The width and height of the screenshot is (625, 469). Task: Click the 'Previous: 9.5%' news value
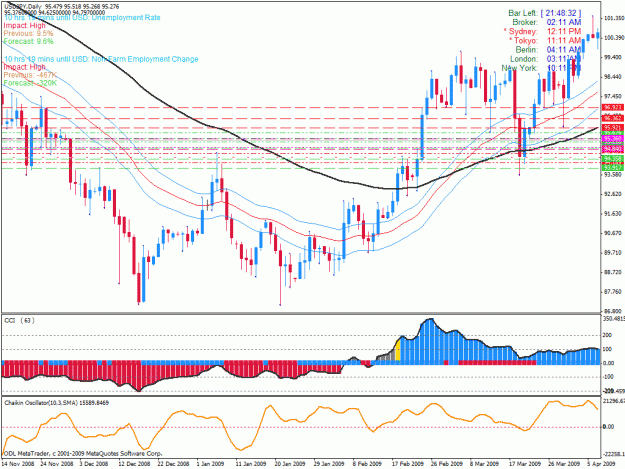(x=28, y=33)
